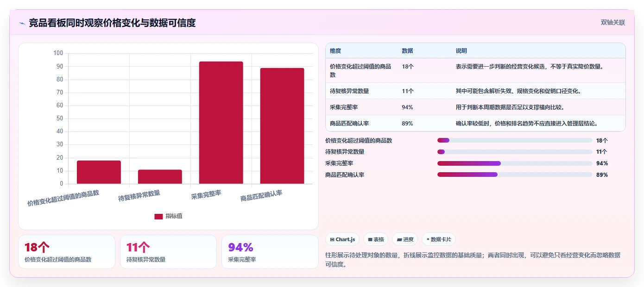Image resolution: width=644 pixels, height=287 pixels.
Task: Click the 94% progress bar for 采集完整率
Action: coord(515,163)
